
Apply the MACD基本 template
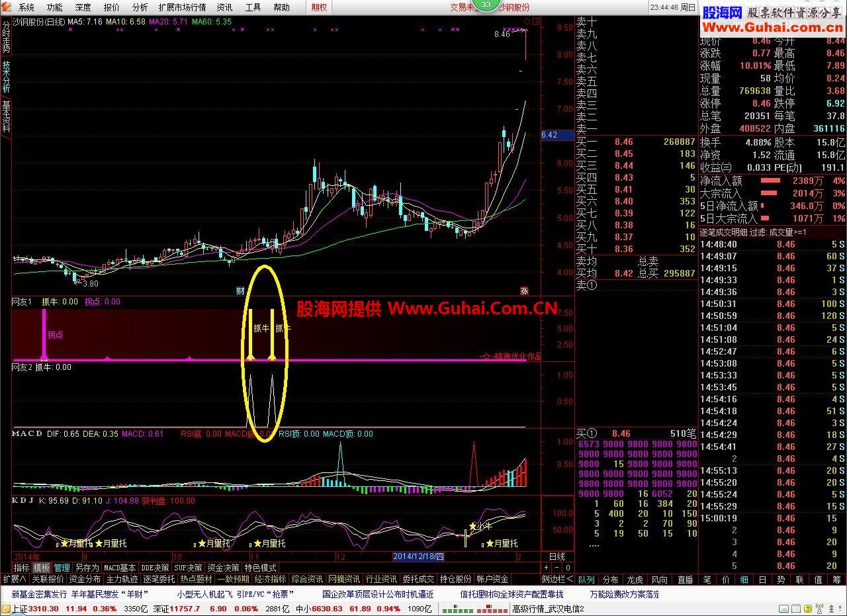pyautogui.click(x=120, y=568)
